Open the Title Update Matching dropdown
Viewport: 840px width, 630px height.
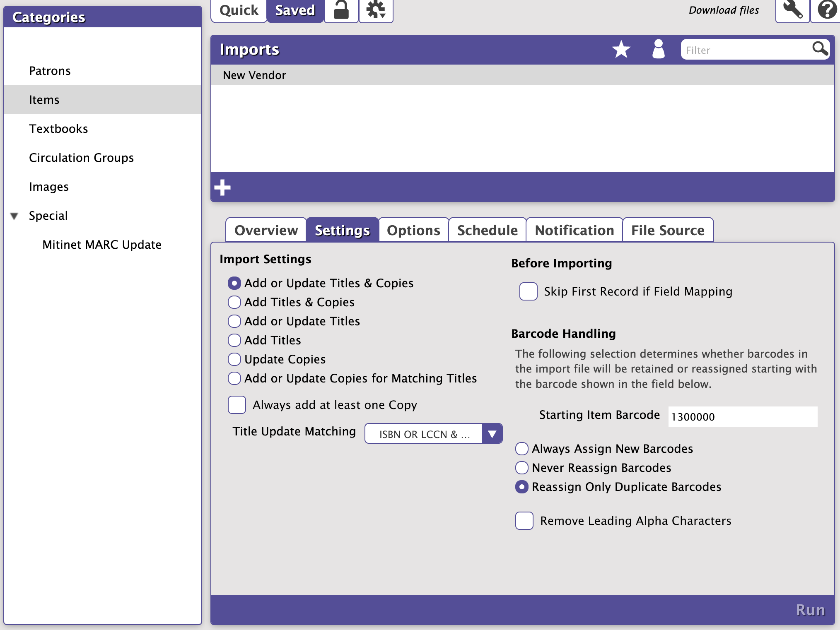tap(492, 434)
